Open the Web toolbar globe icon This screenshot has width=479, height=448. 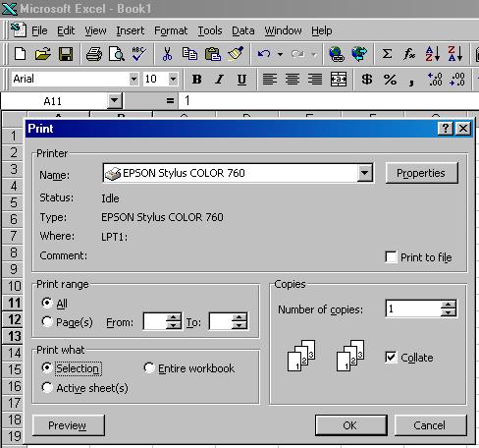(x=359, y=54)
